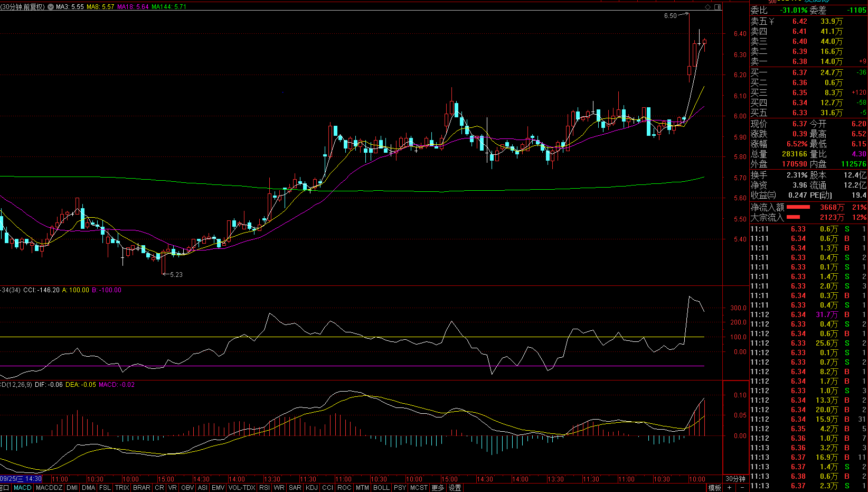Switch to the ASI indicator tab
The height and width of the screenshot is (492, 868).
[203, 488]
